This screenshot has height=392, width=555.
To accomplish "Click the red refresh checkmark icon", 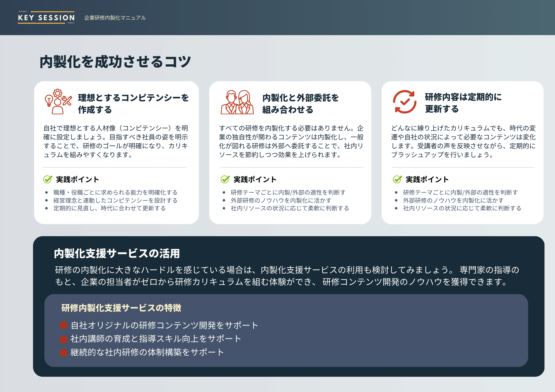I will [405, 102].
